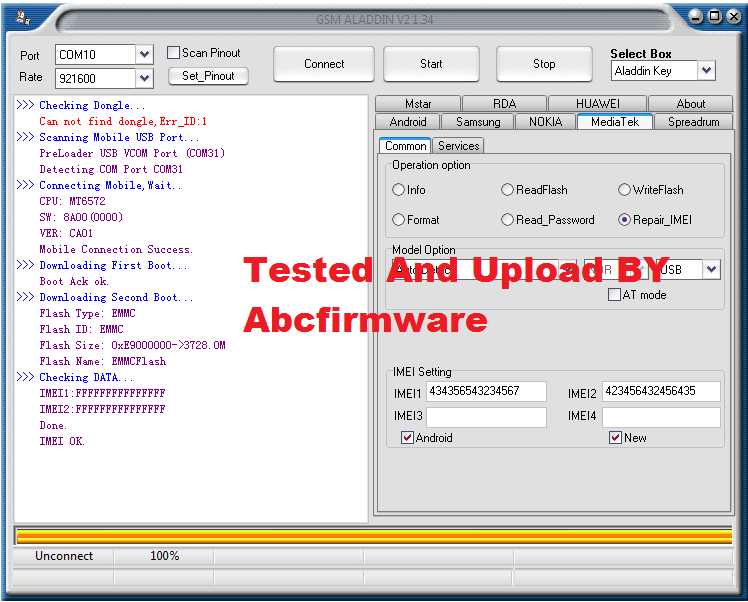Open the Spreadrum tab

693,122
